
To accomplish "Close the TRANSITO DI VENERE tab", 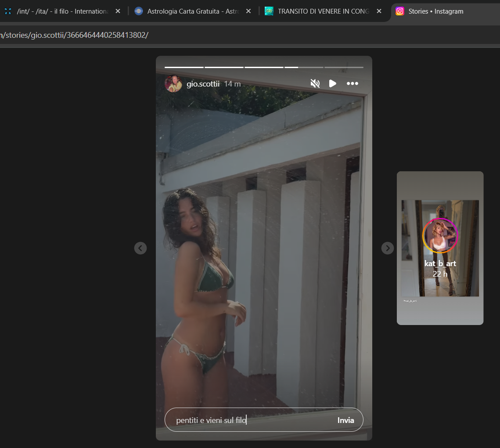I will tap(379, 11).
